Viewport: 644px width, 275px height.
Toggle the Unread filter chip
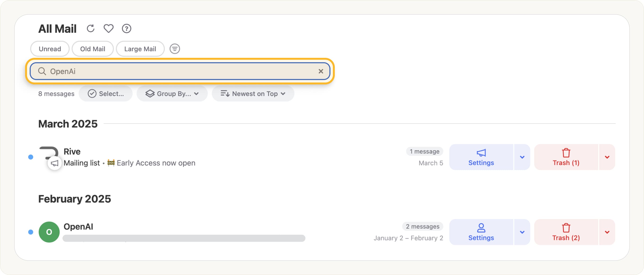pyautogui.click(x=50, y=49)
